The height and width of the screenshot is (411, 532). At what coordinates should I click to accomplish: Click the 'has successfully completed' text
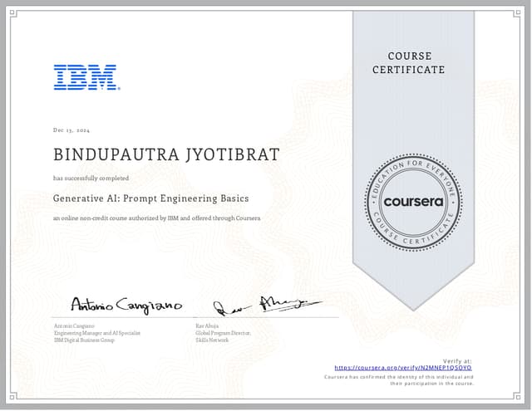(91, 178)
